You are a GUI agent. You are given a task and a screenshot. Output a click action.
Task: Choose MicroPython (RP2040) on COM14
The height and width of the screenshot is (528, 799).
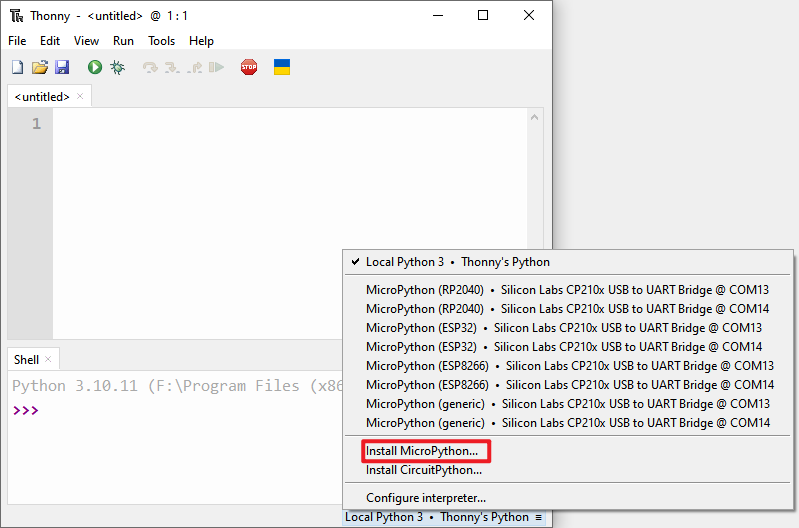click(568, 309)
